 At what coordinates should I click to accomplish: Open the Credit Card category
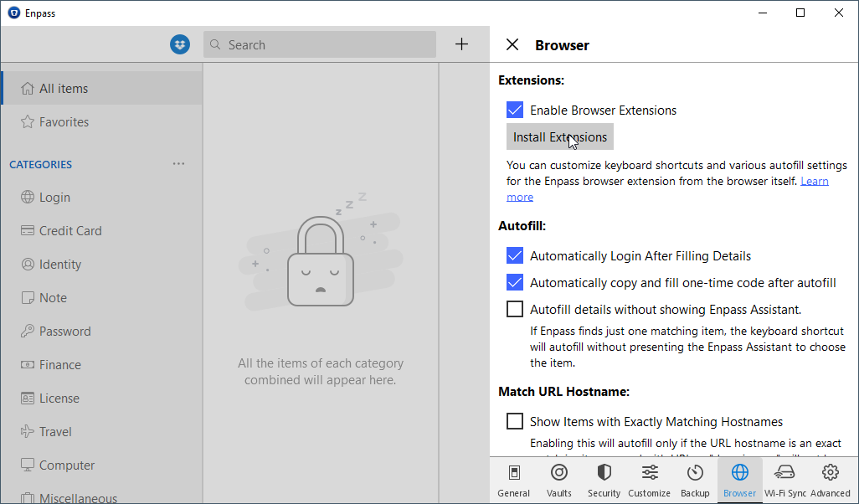pos(102,230)
